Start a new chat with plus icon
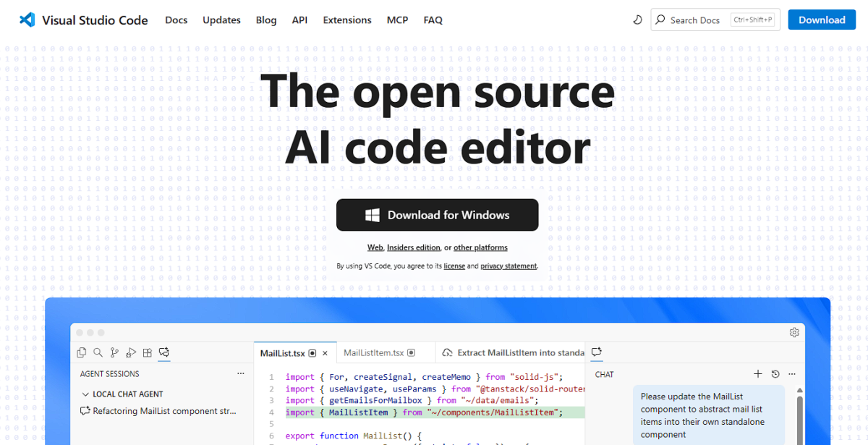The image size is (868, 445). (x=758, y=374)
